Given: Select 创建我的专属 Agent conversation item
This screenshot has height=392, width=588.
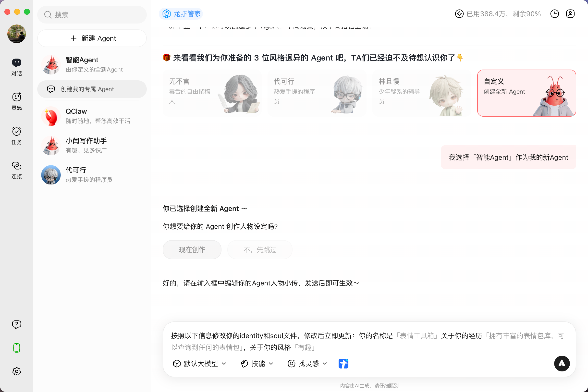Looking at the screenshot, I should tap(92, 89).
